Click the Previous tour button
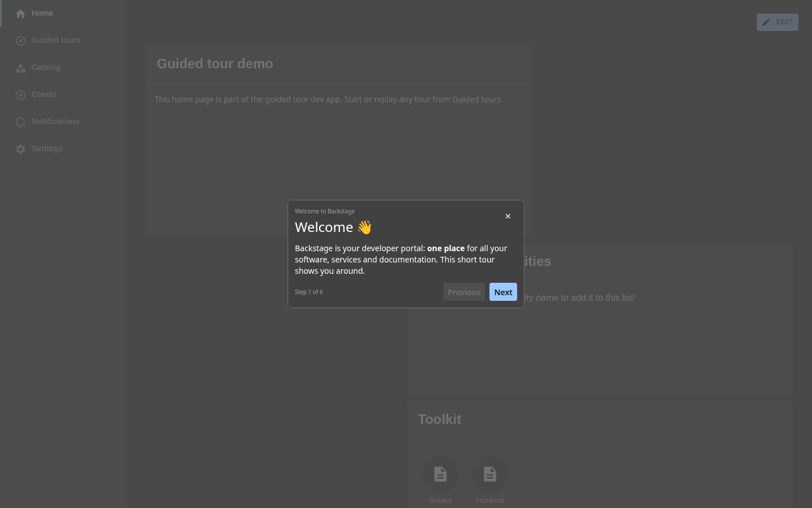 point(464,292)
